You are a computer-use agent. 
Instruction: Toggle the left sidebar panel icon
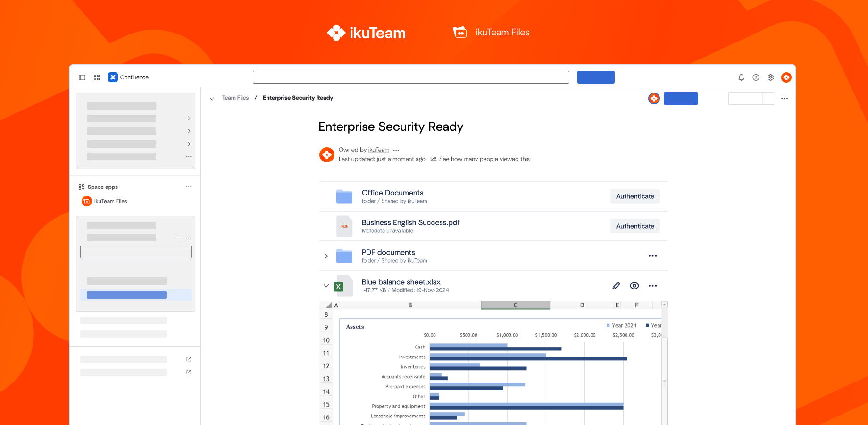[82, 77]
